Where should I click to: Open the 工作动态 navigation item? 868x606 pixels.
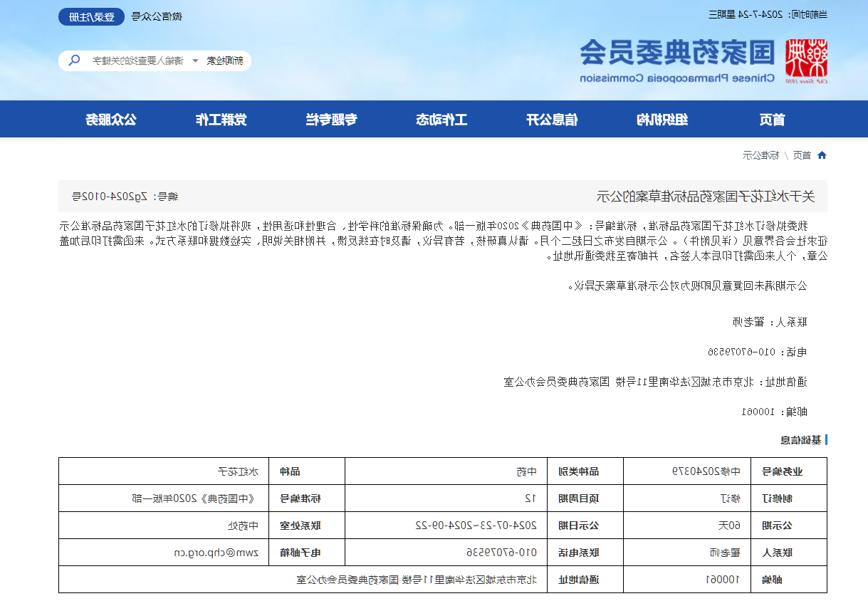point(441,120)
